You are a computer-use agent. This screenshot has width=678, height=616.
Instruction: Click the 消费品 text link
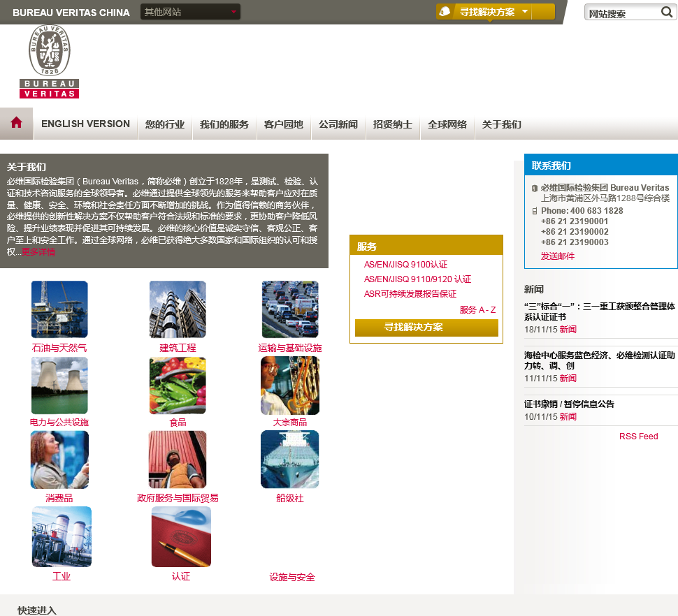coord(59,498)
